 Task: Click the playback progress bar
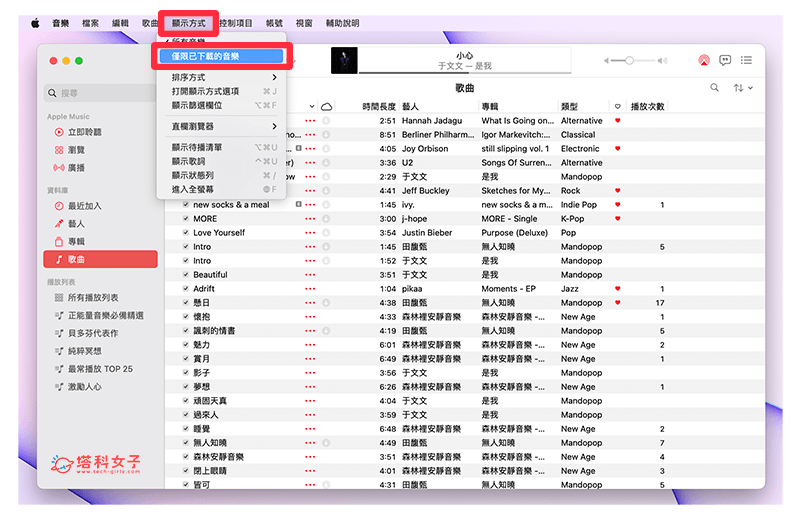464,73
